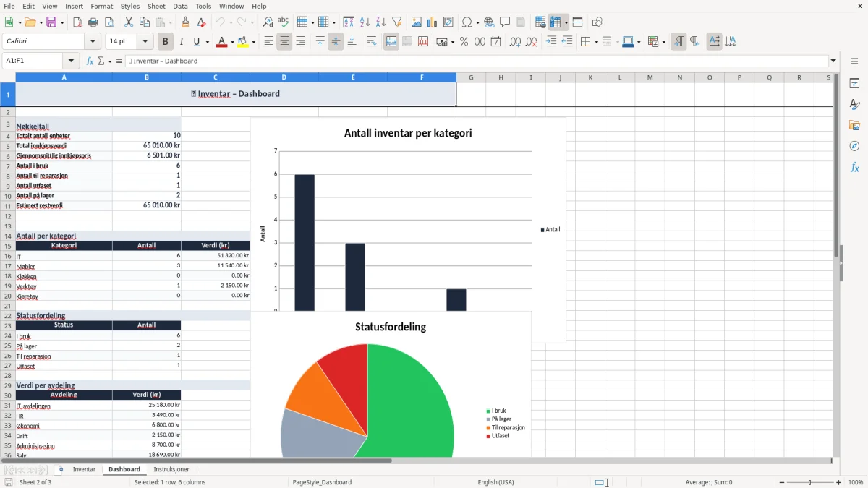Open the Draw functions shapes icon
Screen dimensions: 868x488
point(597,22)
